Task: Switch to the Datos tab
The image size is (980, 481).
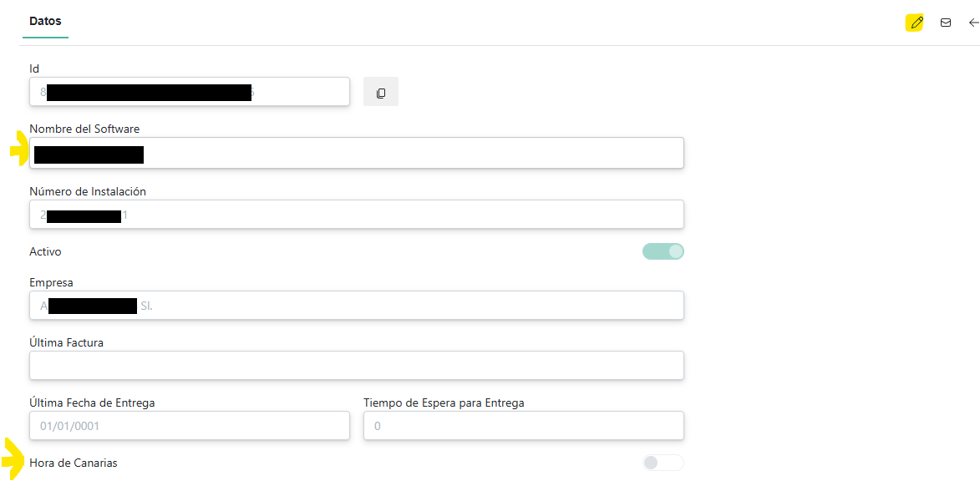Action: coord(45,21)
